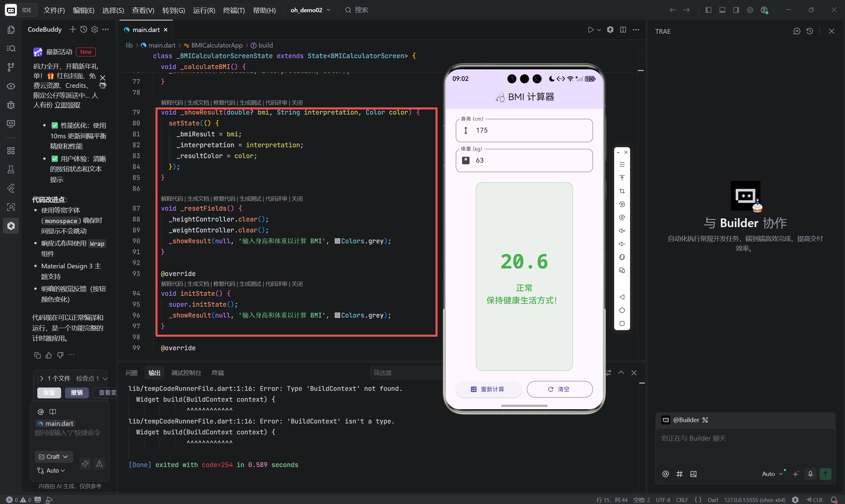845x504 pixels.
Task: Click the 立即领取 link in activity banner
Action: [68, 105]
